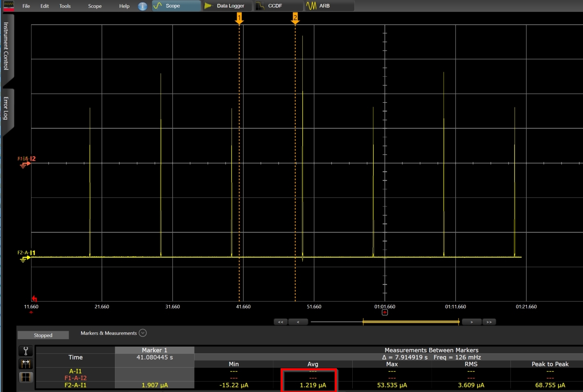583x392 pixels.
Task: Toggle the grid layout icon
Action: 26,377
